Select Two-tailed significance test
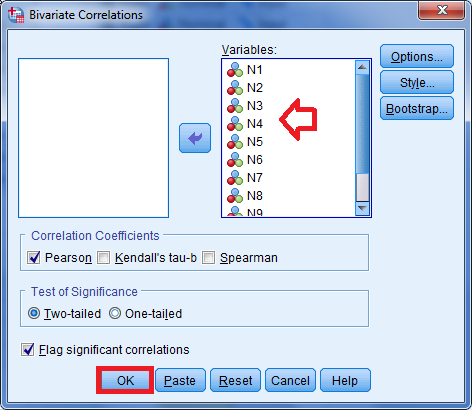The height and width of the screenshot is (410, 474). coord(34,313)
